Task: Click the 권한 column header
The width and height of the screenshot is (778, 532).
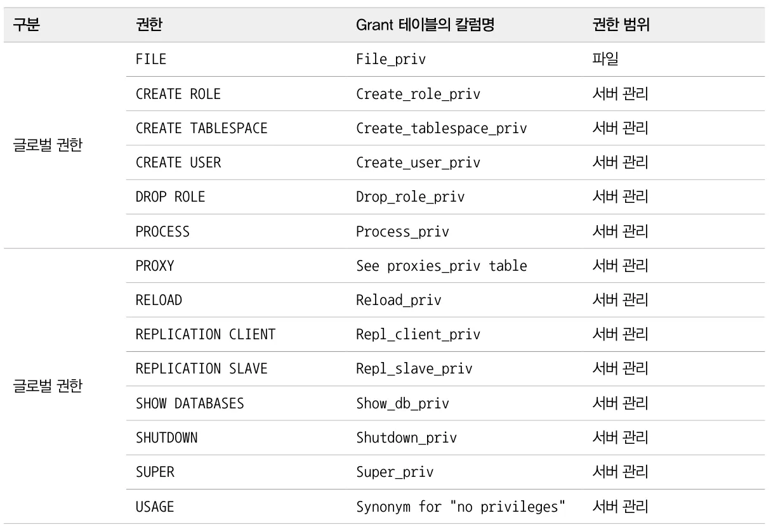Action: tap(149, 26)
